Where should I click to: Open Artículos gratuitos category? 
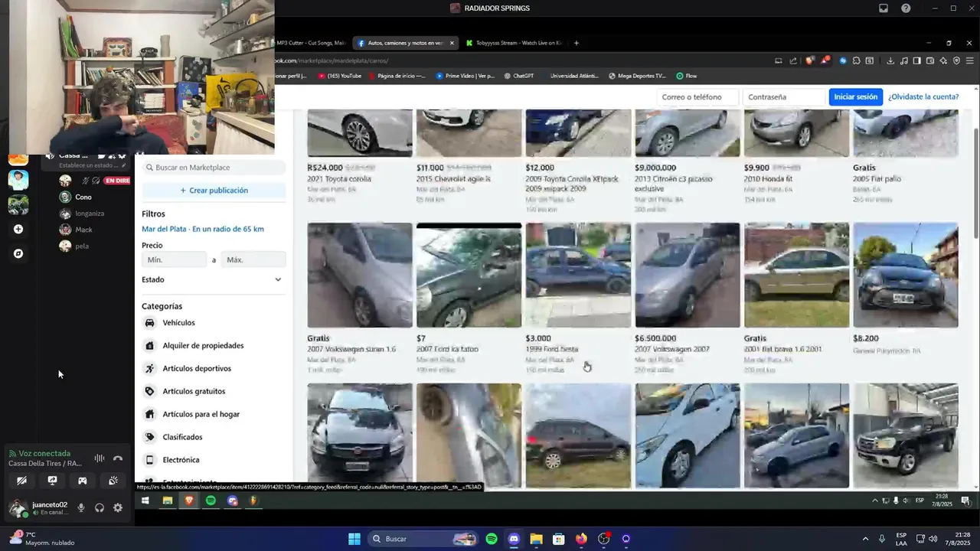[214, 391]
